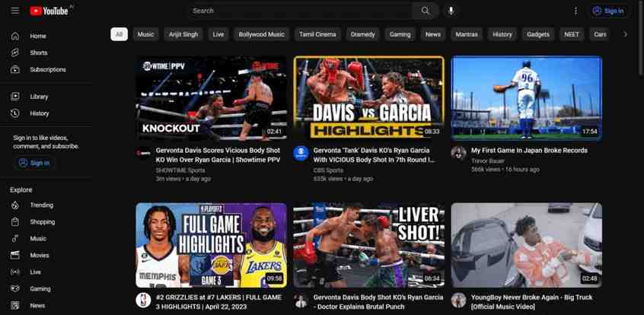
Task: Click the Subscriptions sidebar icon
Action: 15,69
